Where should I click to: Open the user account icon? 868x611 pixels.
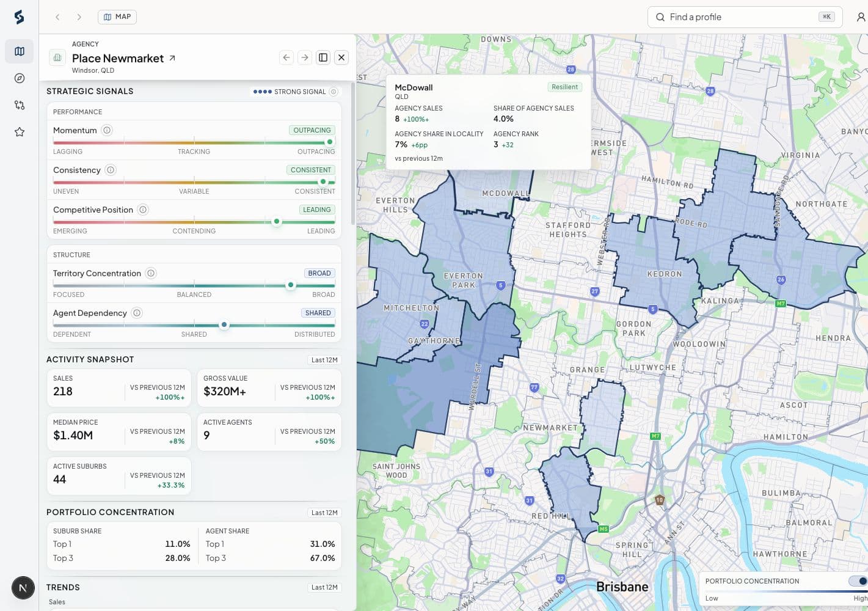(861, 17)
